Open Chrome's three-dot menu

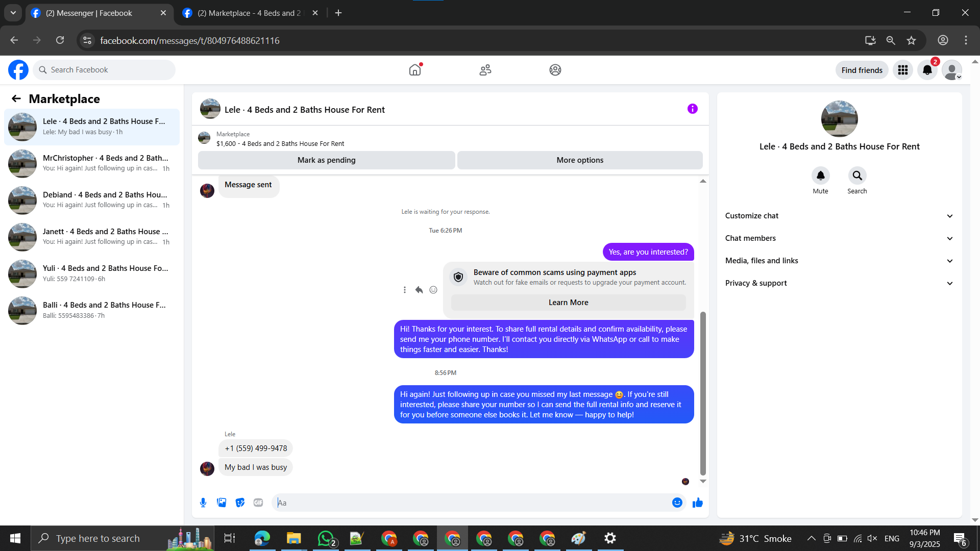click(x=966, y=40)
